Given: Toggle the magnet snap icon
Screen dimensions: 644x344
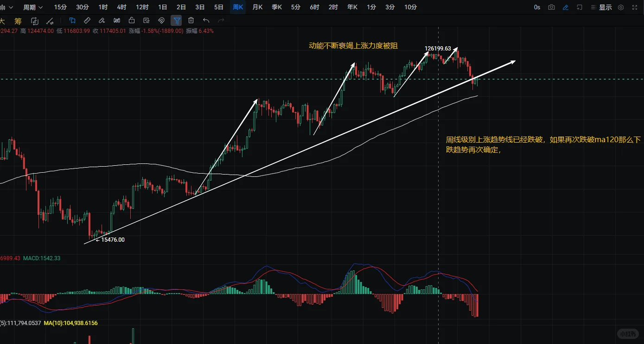Looking at the screenshot, I should click(x=161, y=20).
